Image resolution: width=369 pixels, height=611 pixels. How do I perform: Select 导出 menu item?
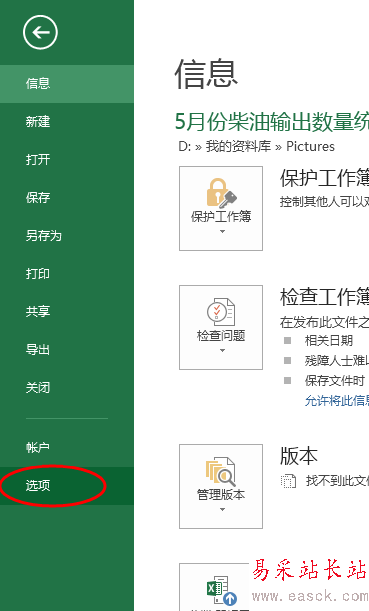tap(67, 350)
